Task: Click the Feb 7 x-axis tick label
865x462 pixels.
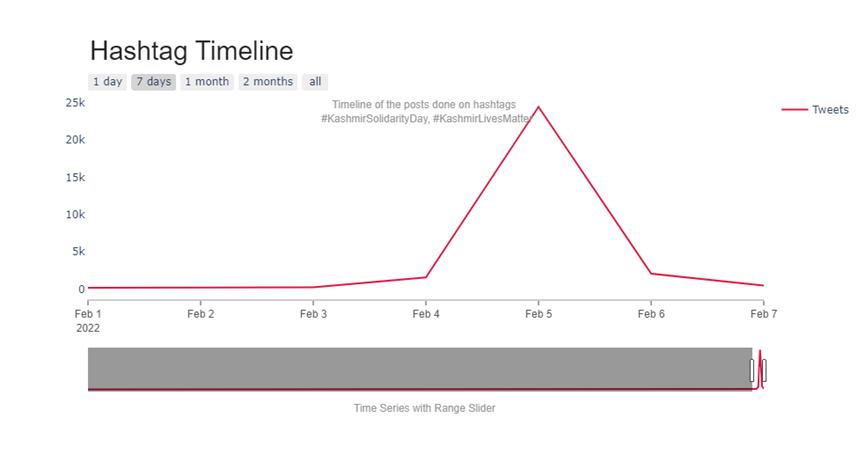Action: pyautogui.click(x=763, y=314)
